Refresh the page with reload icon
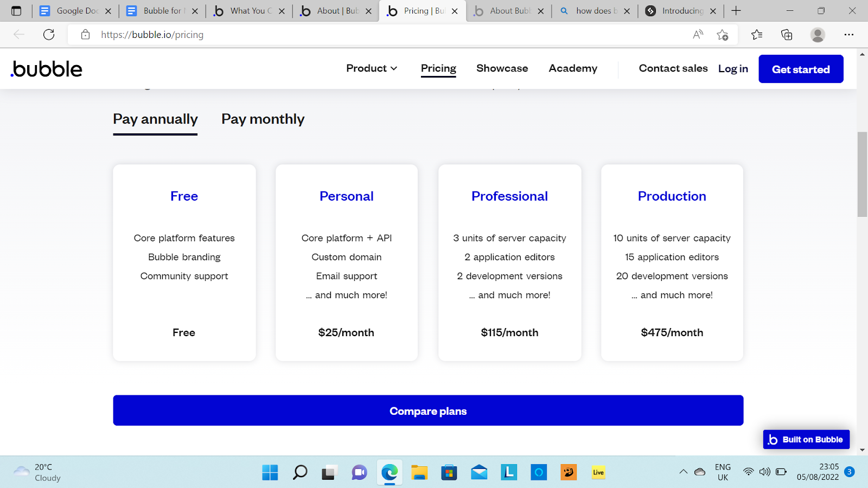Viewport: 868px width, 488px height. pos(49,35)
